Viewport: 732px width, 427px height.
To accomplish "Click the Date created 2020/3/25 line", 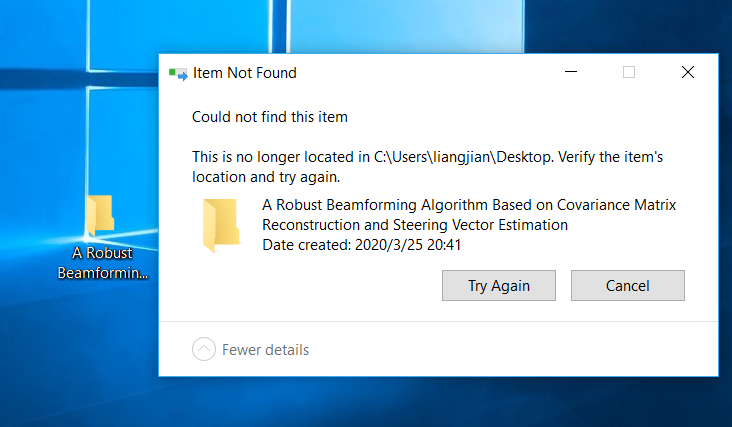I will click(x=361, y=245).
